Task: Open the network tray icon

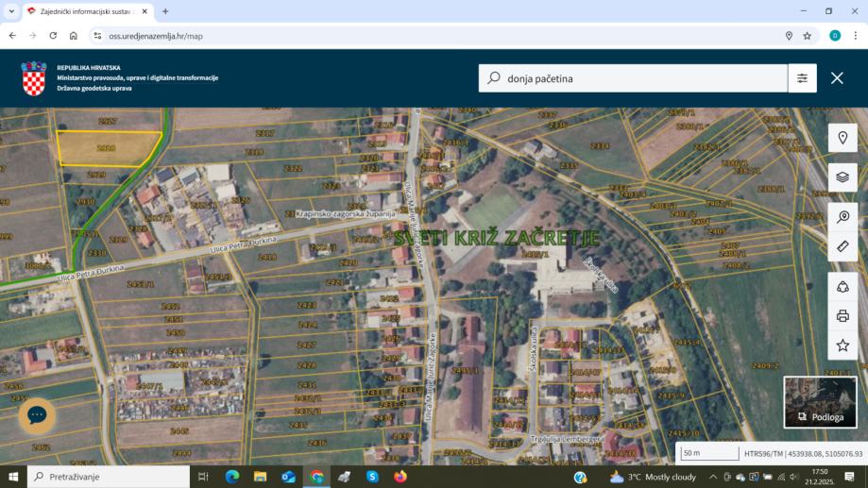Action: click(x=780, y=477)
